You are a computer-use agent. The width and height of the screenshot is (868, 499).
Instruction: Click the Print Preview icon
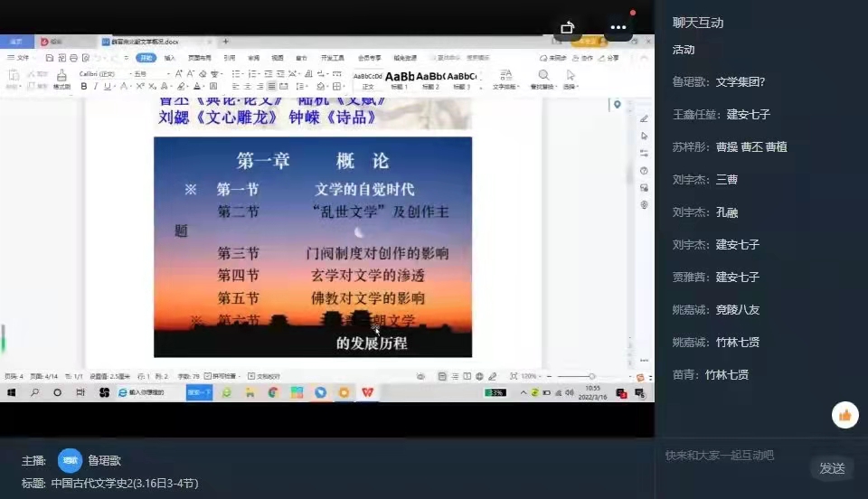click(86, 58)
